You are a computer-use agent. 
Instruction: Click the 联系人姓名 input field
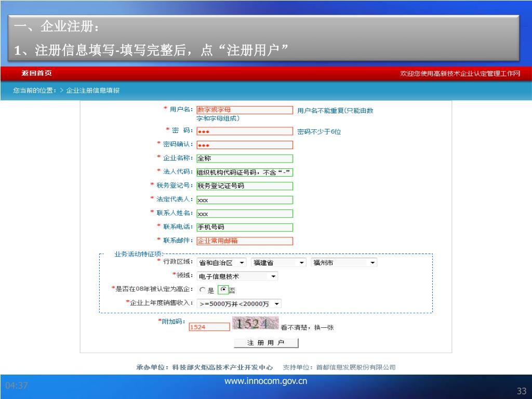point(244,214)
